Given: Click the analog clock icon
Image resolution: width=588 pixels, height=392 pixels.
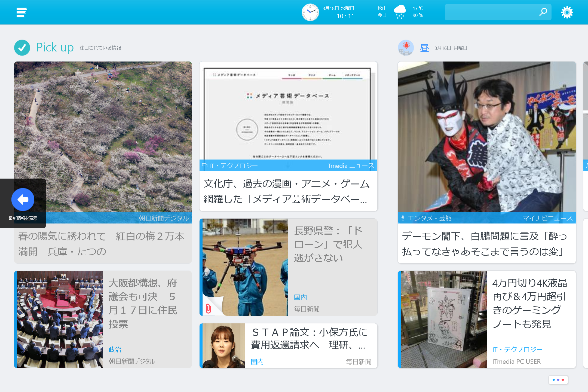Looking at the screenshot, I should pyautogui.click(x=310, y=12).
